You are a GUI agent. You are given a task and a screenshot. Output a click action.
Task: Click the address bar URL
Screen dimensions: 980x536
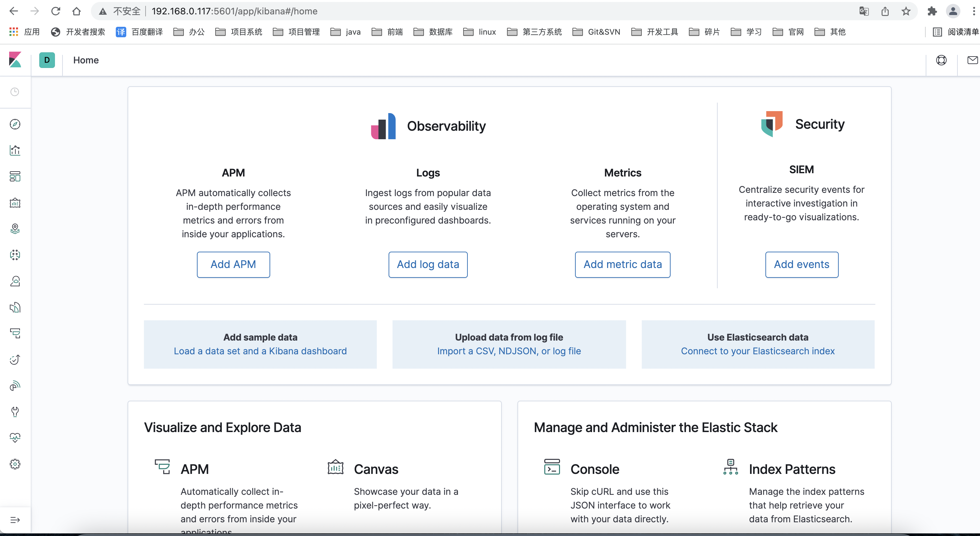pyautogui.click(x=234, y=11)
